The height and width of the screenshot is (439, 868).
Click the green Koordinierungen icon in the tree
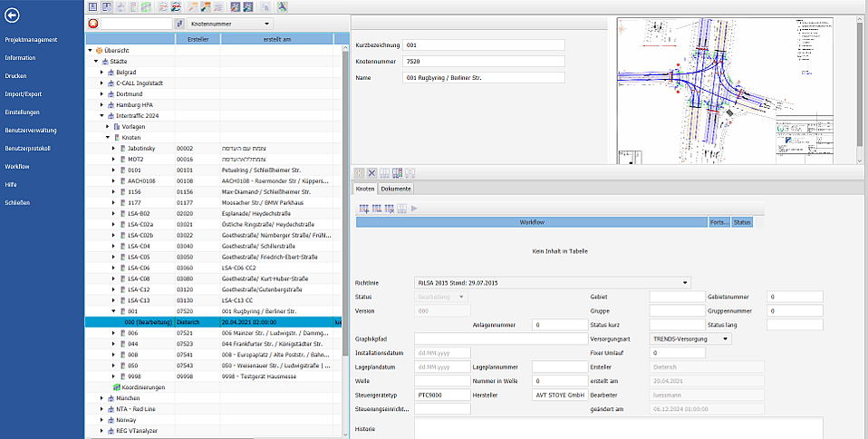(117, 387)
